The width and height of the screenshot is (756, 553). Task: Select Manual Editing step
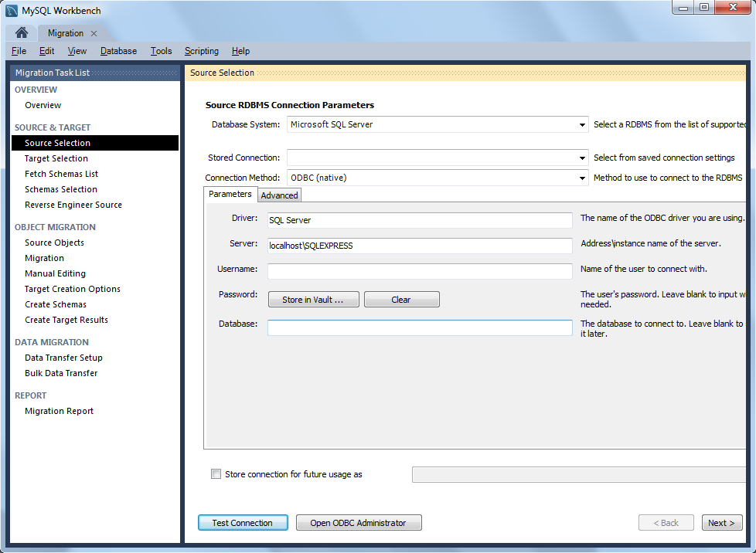55,273
